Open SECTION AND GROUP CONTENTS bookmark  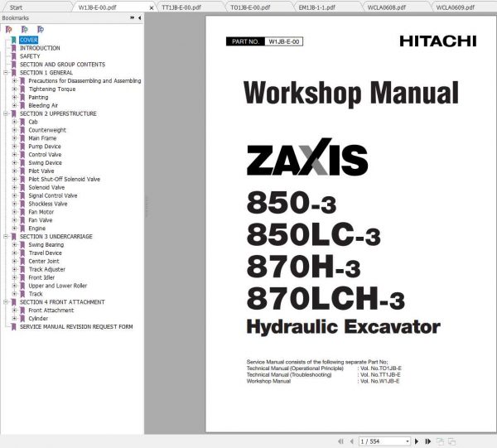[62, 65]
